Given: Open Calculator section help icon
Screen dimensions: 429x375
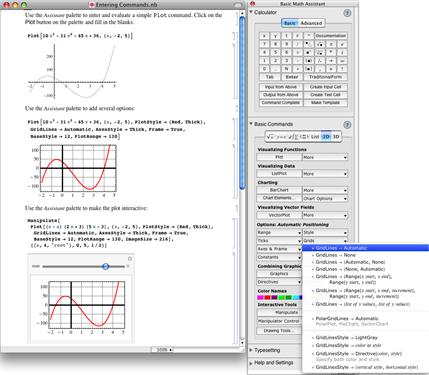Looking at the screenshot, I should [x=347, y=13].
